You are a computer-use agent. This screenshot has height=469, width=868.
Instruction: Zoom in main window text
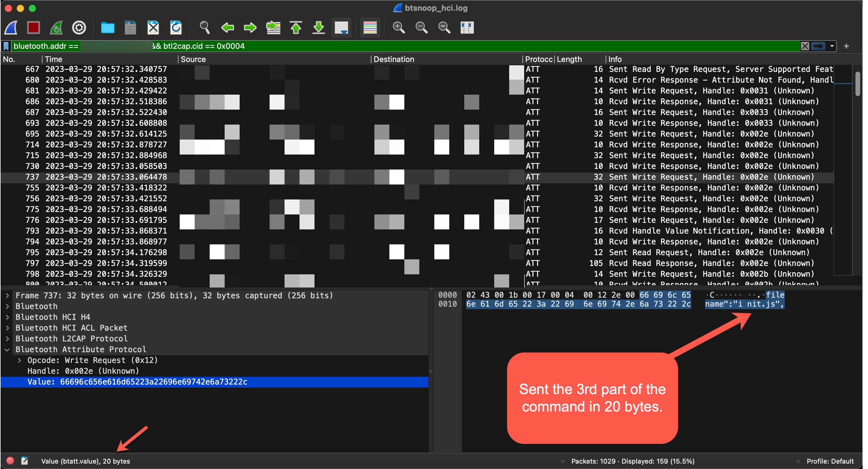pos(399,27)
